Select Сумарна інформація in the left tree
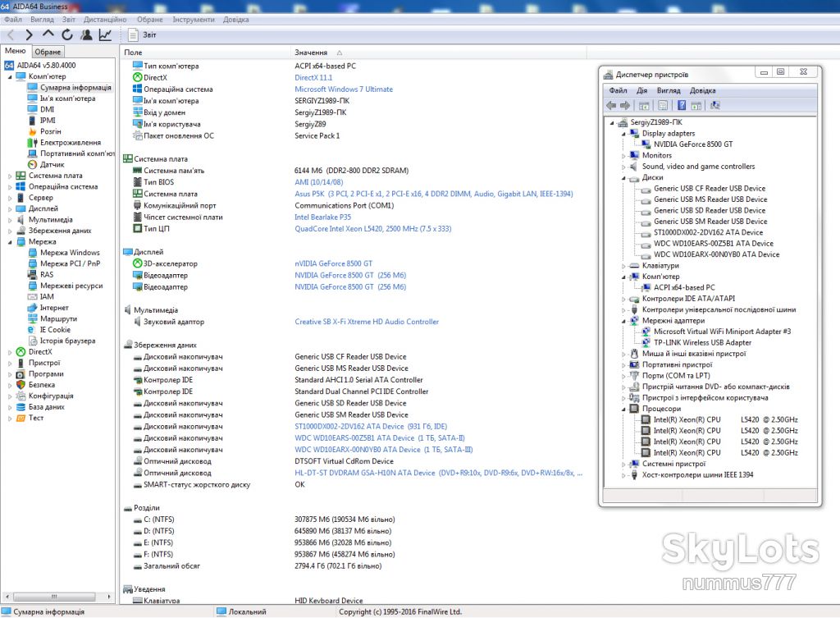Screen dimensions: 840x618 click(x=75, y=87)
